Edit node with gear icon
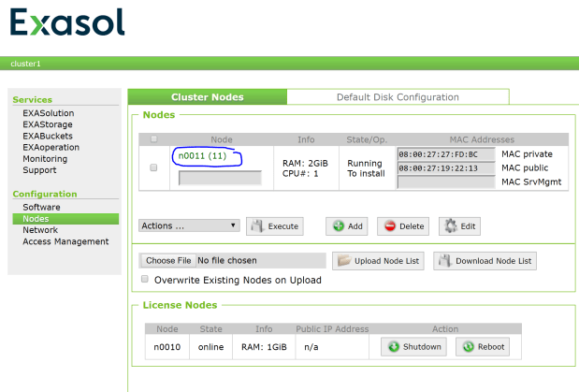 [x=459, y=225]
